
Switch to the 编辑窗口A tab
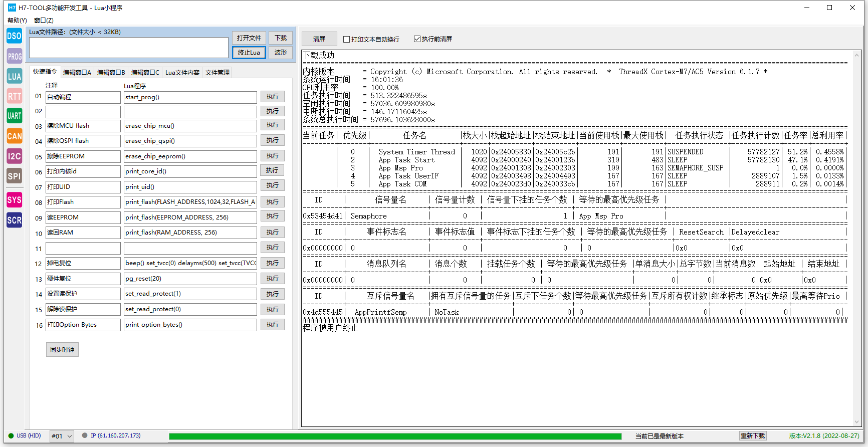point(77,73)
